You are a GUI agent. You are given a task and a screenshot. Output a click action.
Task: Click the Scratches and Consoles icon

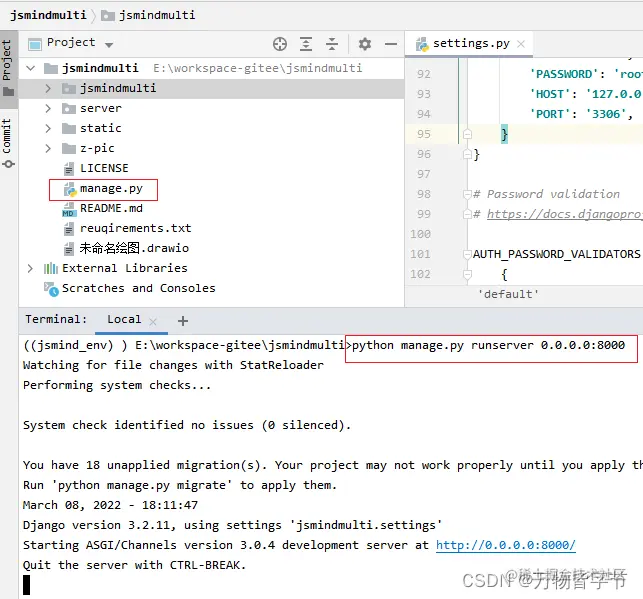coord(51,289)
